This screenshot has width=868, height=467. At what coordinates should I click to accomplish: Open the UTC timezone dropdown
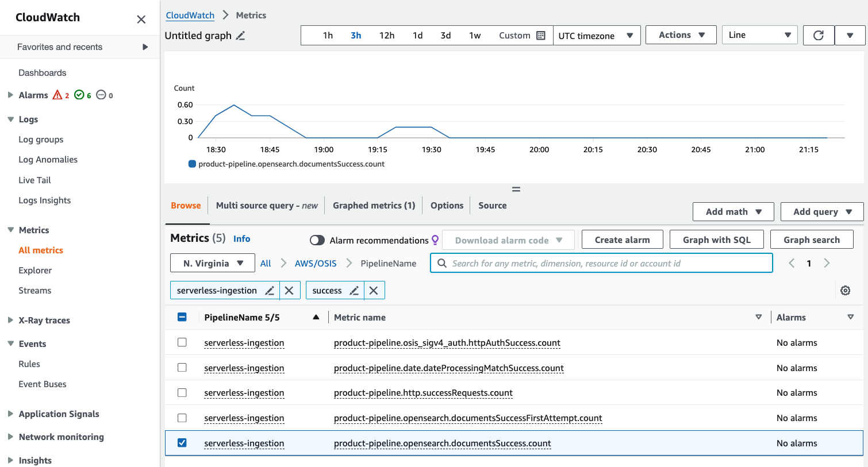coord(596,36)
